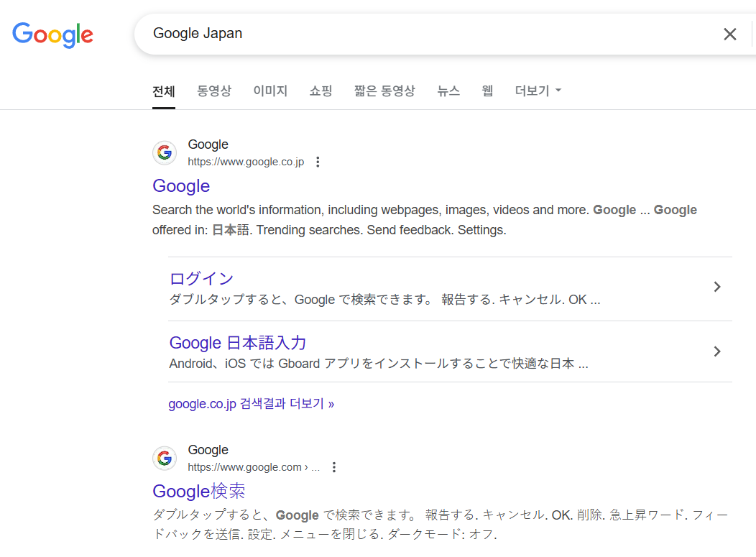Go to the 쇼핑 tab
The height and width of the screenshot is (557, 756).
point(321,91)
